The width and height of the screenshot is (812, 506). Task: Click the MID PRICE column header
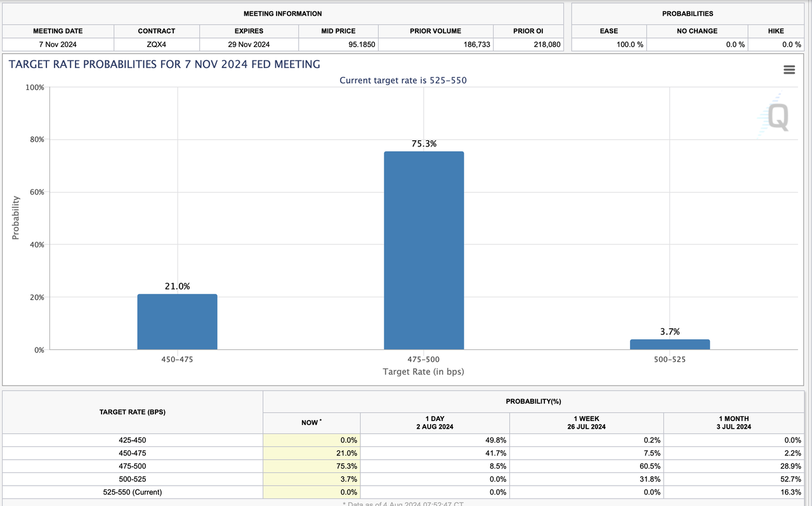338,31
